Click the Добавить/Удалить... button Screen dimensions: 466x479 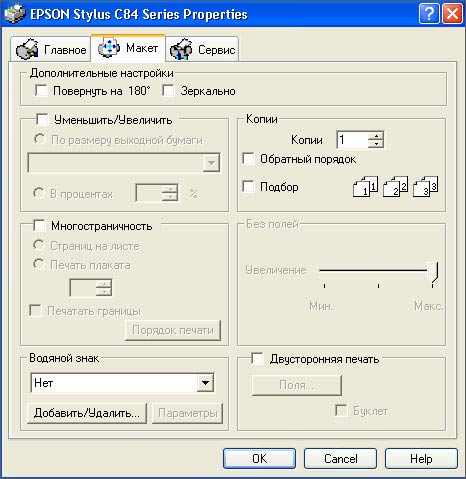click(87, 413)
